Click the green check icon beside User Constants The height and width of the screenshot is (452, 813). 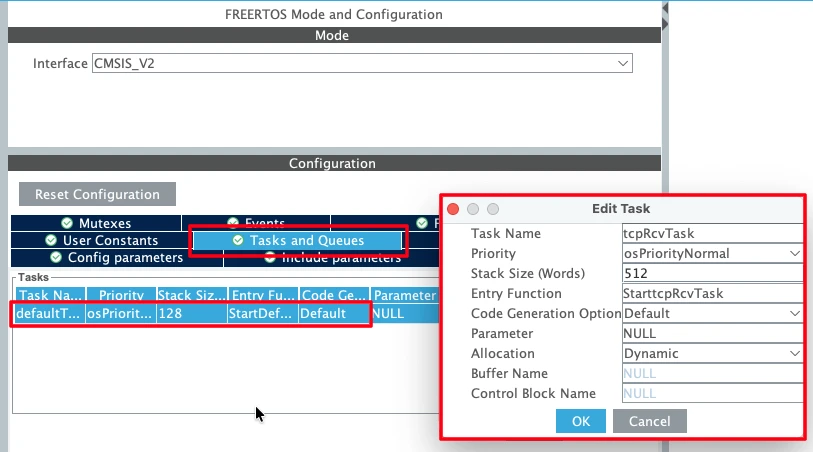pos(51,241)
